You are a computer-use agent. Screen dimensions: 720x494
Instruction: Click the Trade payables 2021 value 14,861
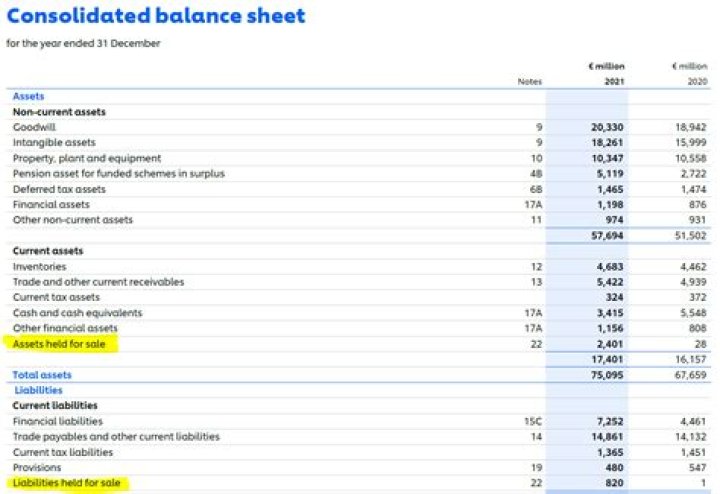[x=607, y=437]
